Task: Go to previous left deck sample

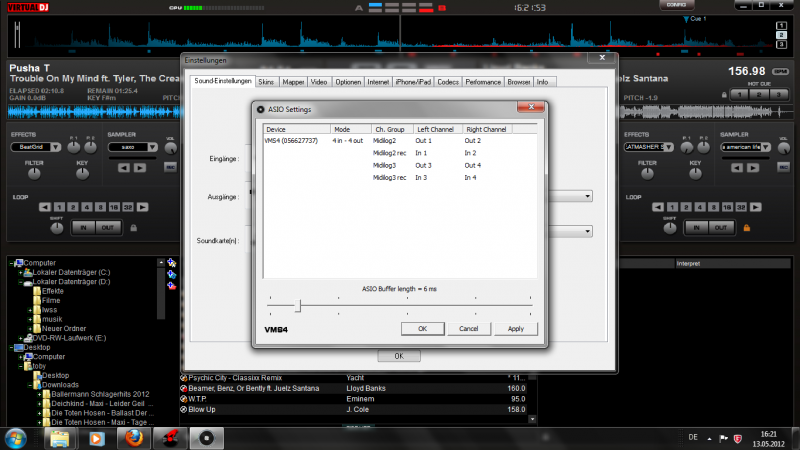Action: coord(123,168)
